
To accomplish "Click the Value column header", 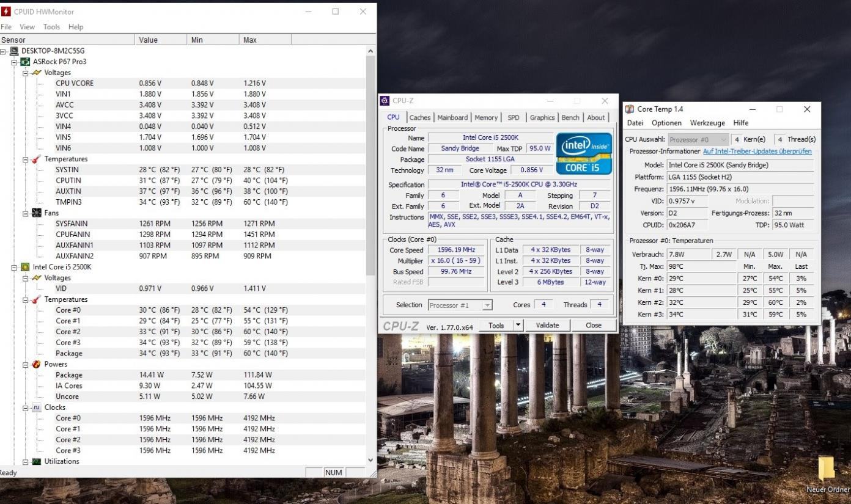I will [x=161, y=40].
